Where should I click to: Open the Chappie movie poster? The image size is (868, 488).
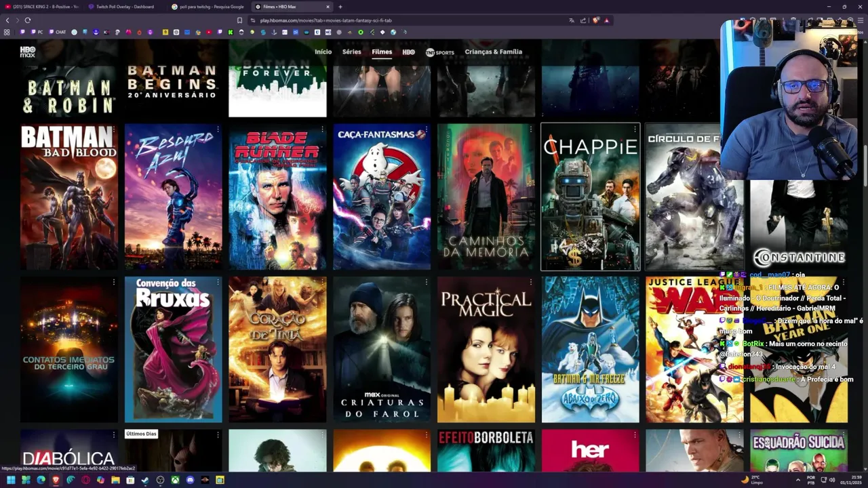590,197
